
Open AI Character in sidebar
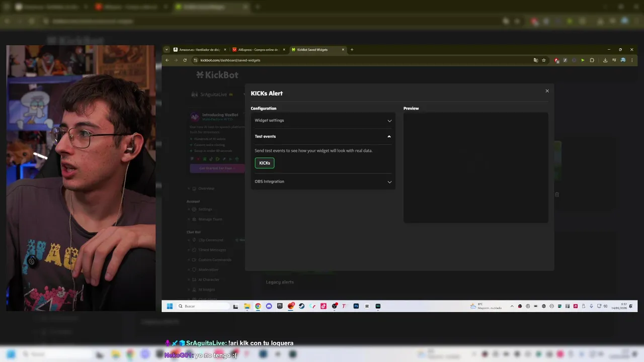point(206,280)
